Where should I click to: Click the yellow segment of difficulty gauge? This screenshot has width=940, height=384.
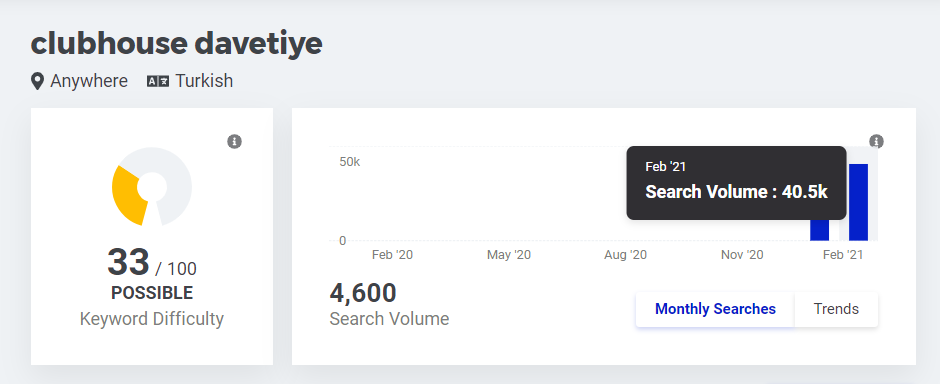pyautogui.click(x=128, y=195)
